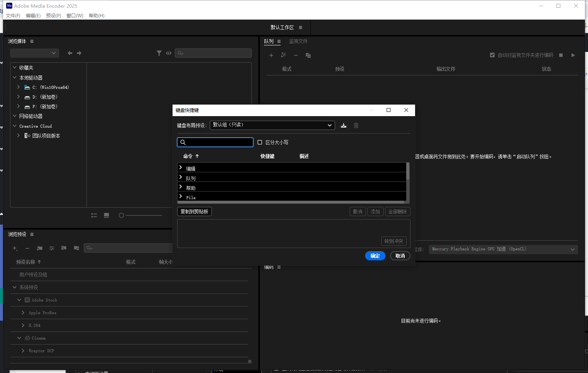Click the back arrow in media browser
Viewport: 588px width, 373px height.
[70, 53]
